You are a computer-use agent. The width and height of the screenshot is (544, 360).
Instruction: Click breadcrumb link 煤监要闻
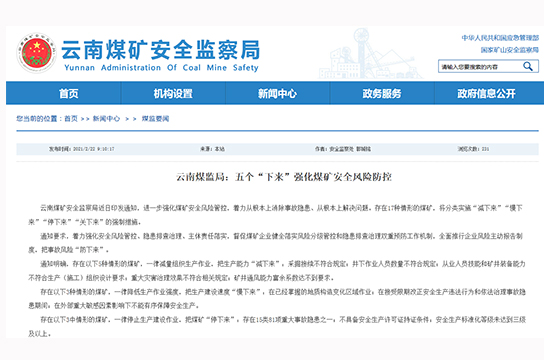pyautogui.click(x=155, y=119)
